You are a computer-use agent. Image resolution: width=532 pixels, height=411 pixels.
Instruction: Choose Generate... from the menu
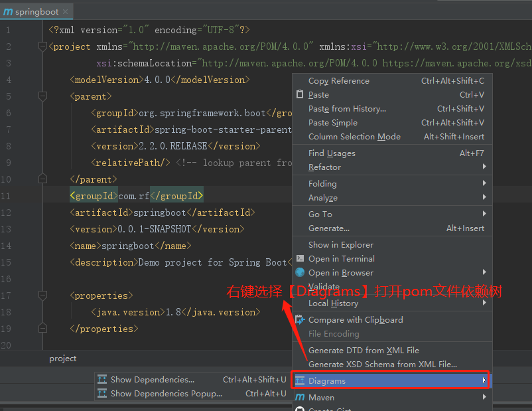coord(392,228)
